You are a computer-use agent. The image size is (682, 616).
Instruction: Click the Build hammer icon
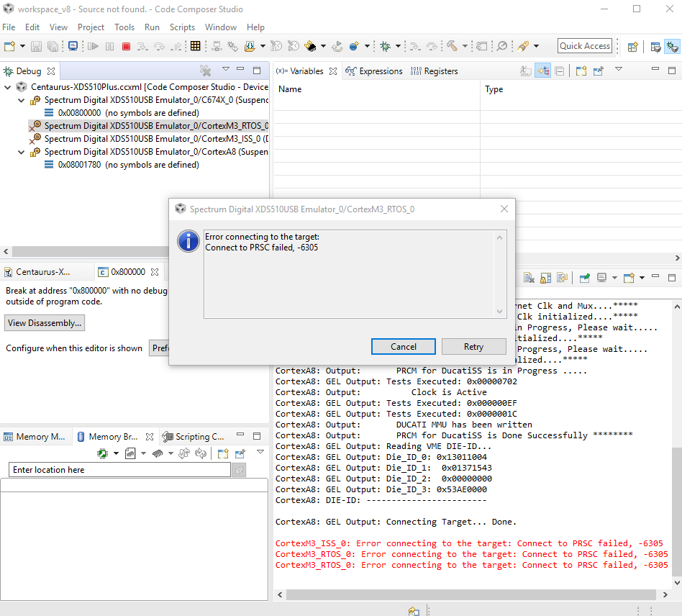tap(452, 46)
